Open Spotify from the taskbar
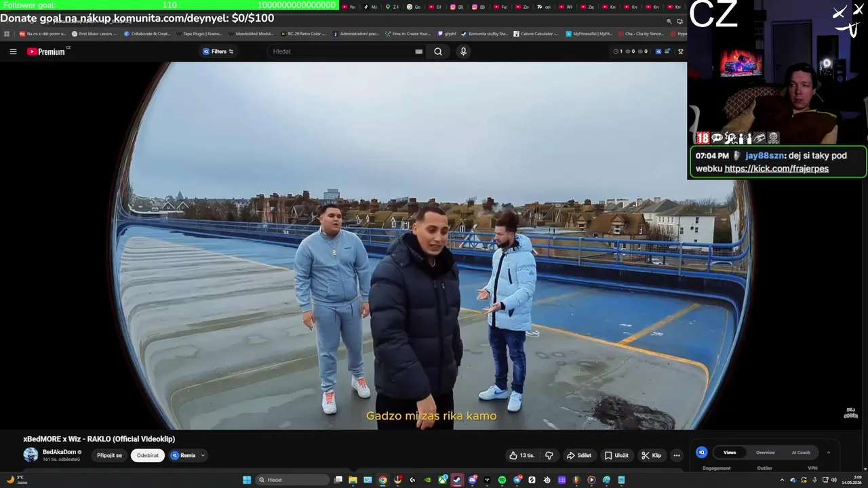868x488 pixels. [502, 480]
